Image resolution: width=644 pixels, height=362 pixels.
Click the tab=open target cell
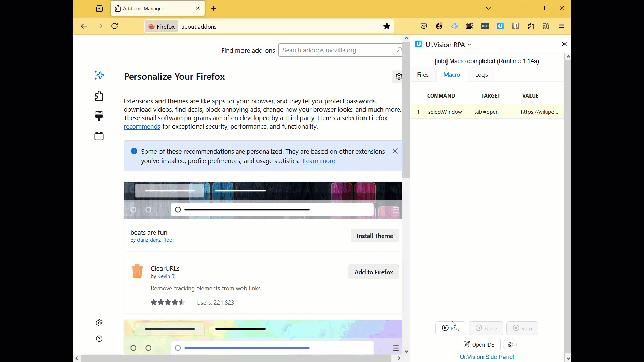pos(487,112)
